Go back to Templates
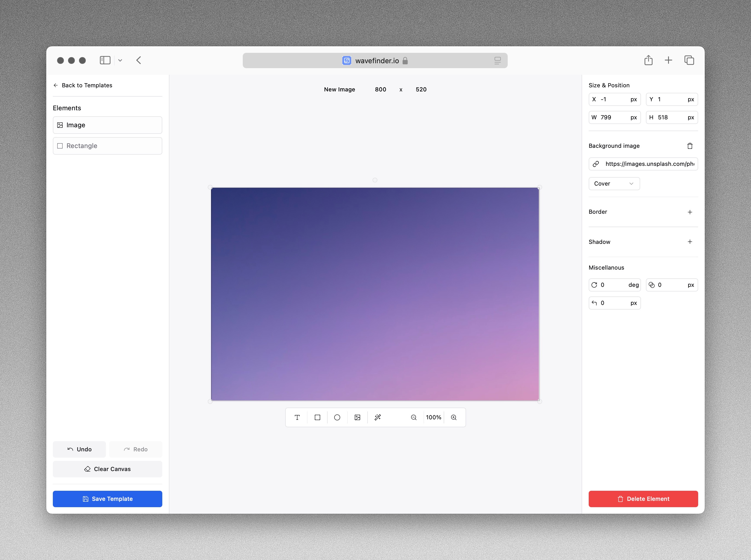Viewport: 751px width, 560px height. (83, 85)
